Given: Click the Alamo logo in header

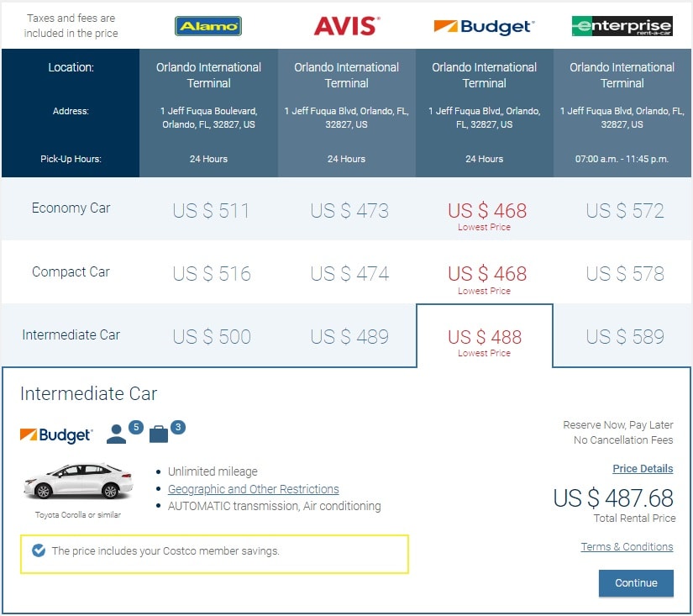Looking at the screenshot, I should point(207,26).
